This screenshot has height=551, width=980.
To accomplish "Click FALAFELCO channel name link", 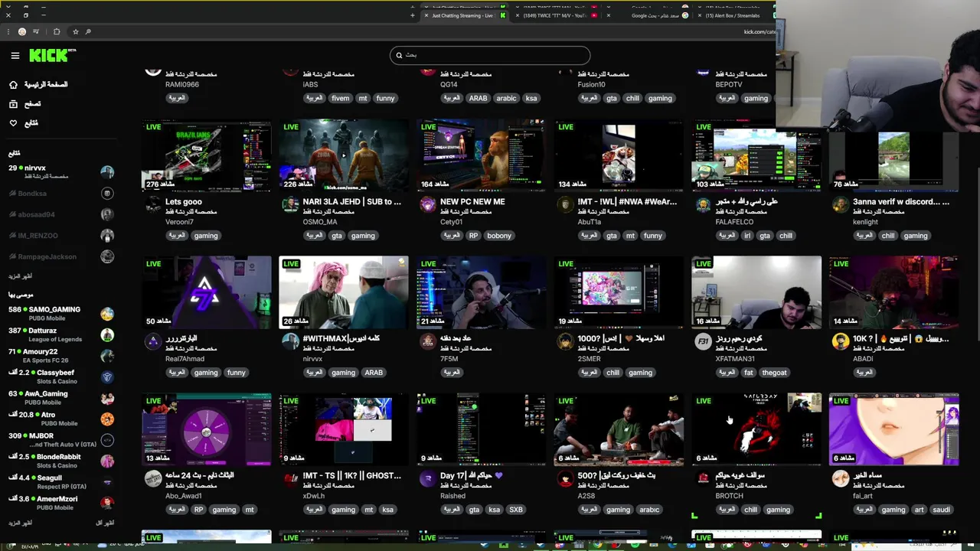I will (x=734, y=222).
